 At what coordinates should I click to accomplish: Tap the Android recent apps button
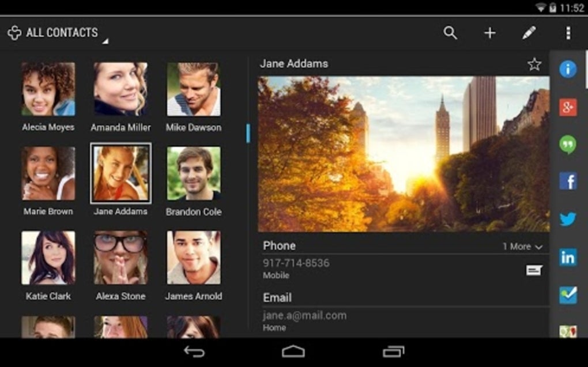pos(393,351)
